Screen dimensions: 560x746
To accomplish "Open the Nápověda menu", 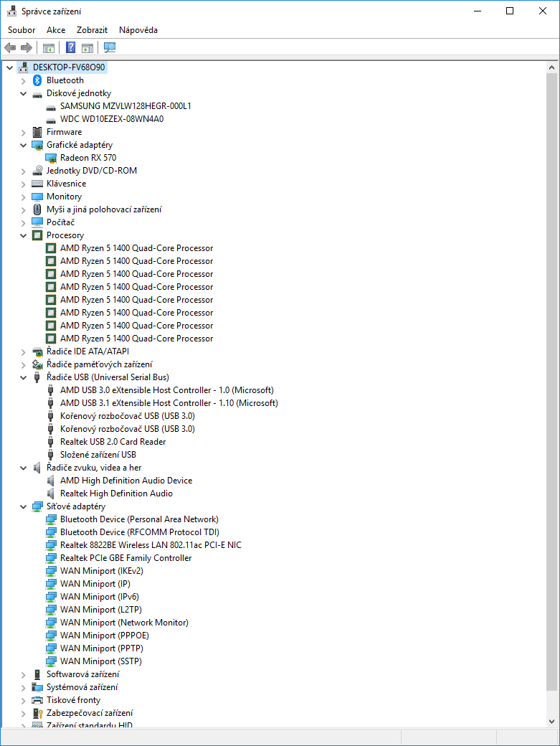I will click(138, 30).
